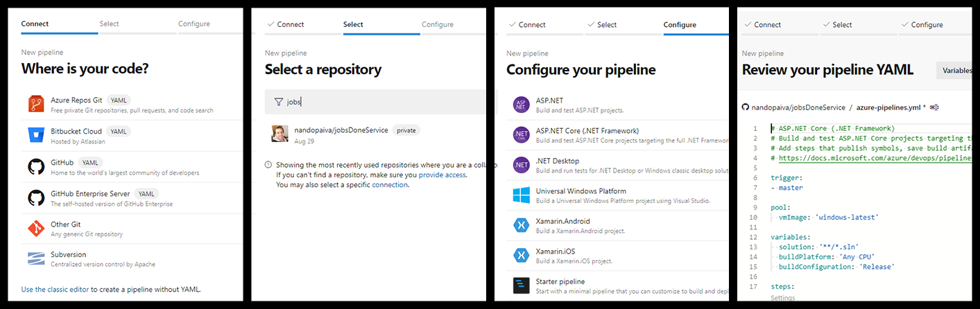Click the azure-pipelines.yml file name
Image resolution: width=980 pixels, height=309 pixels.
coord(888,107)
